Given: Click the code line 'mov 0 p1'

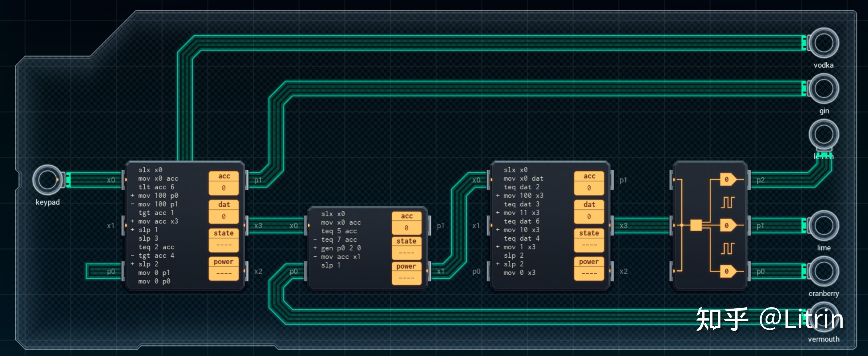Looking at the screenshot, I should click(x=154, y=273).
